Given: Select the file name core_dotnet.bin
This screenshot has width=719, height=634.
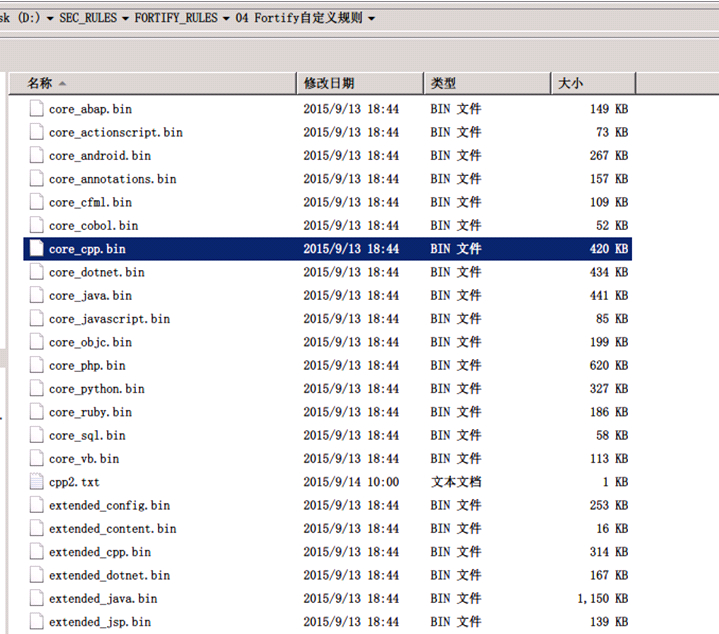Looking at the screenshot, I should pos(97,272).
